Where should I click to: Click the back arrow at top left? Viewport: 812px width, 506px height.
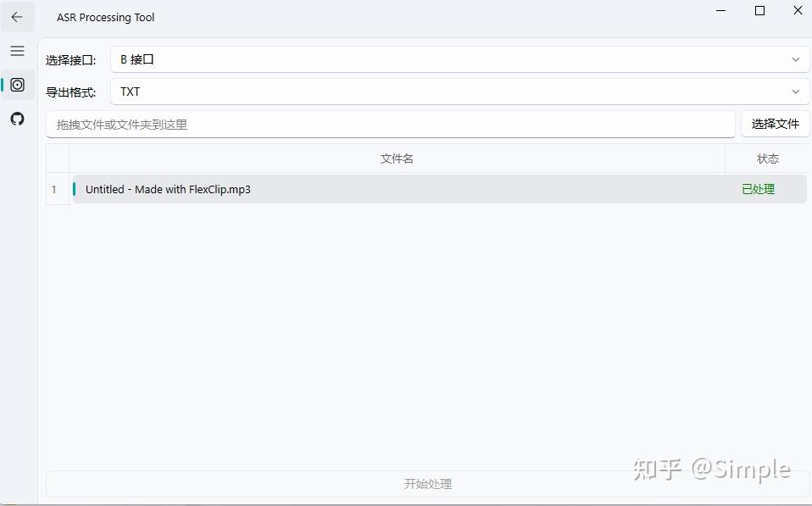(x=17, y=16)
